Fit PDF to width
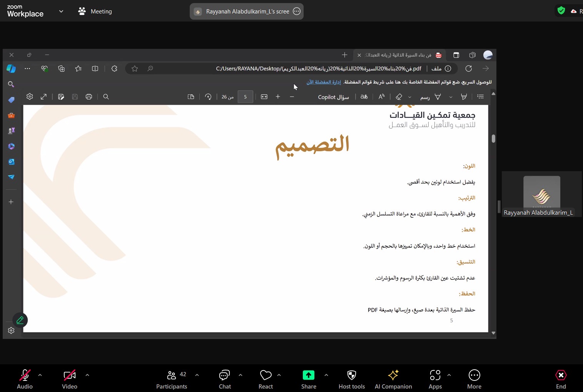The height and width of the screenshot is (392, 583). tap(264, 97)
